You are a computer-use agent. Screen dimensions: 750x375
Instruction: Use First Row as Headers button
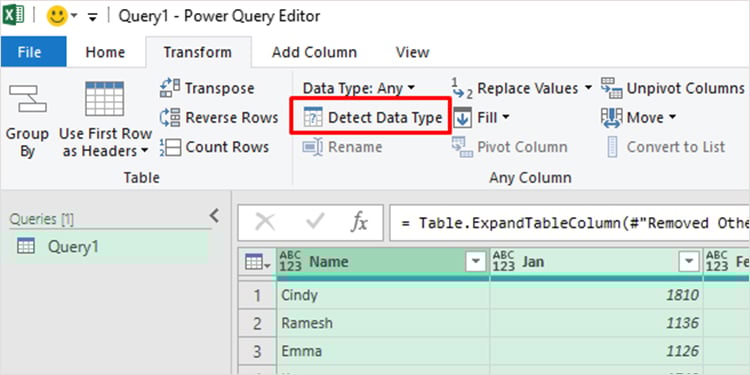pyautogui.click(x=105, y=119)
